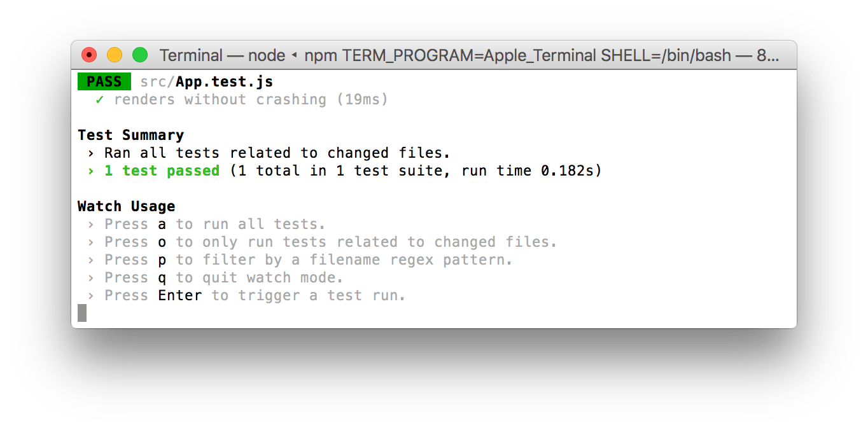
Task: Click the green PASS badge
Action: point(104,82)
